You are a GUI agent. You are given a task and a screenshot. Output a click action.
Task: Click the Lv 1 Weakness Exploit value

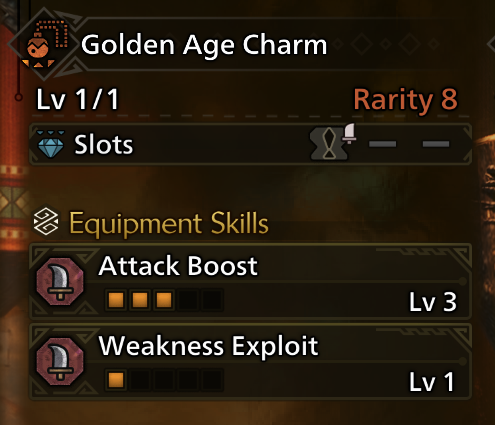[432, 382]
